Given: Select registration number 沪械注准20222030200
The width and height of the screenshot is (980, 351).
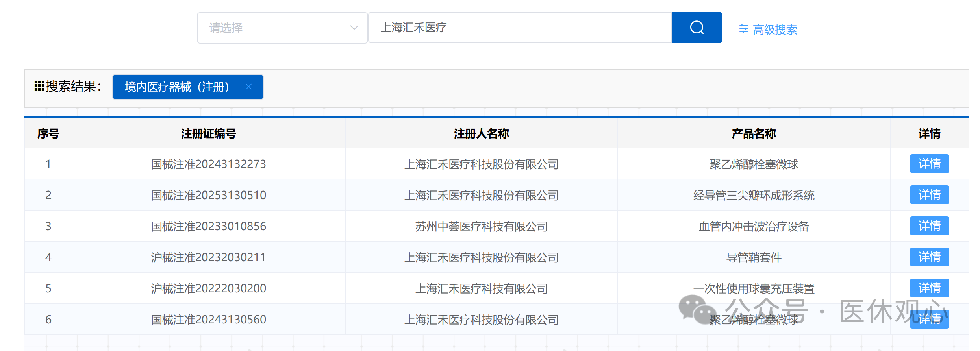Looking at the screenshot, I should (x=208, y=288).
